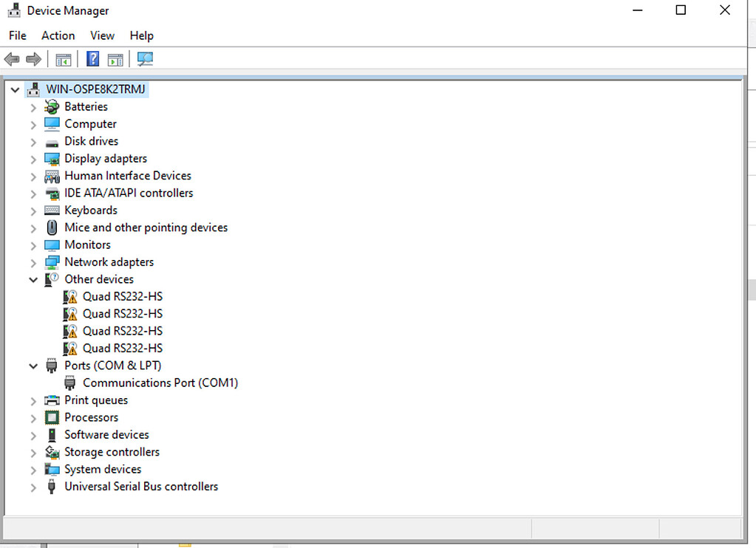This screenshot has height=548, width=756.
Task: Click Show/Hide Action Pane toolbar icon
Action: (115, 59)
